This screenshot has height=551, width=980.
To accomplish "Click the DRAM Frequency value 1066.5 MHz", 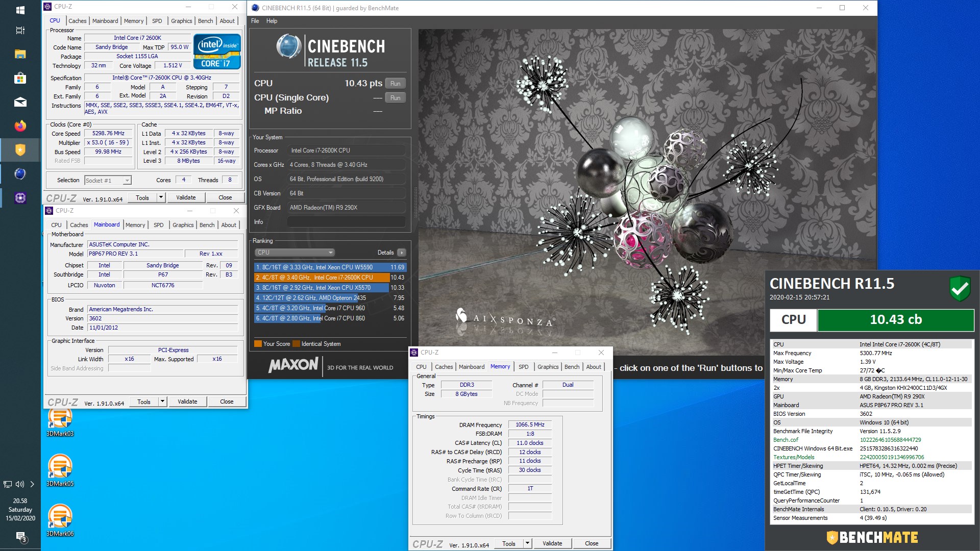I will (530, 424).
